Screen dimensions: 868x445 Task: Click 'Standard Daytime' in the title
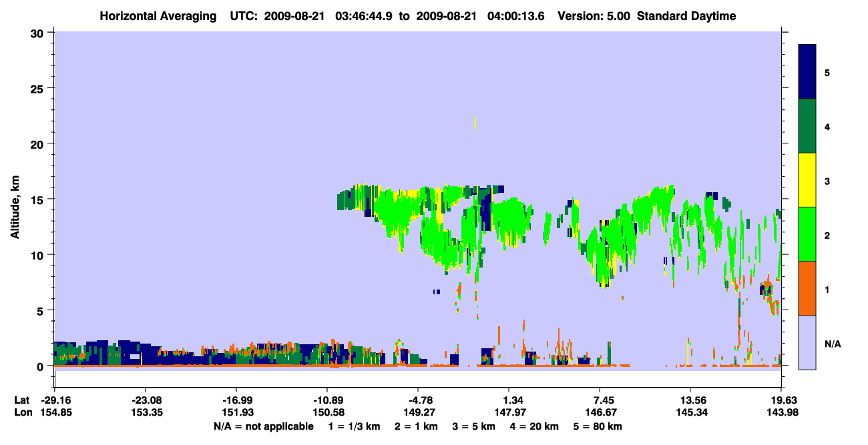tap(686, 16)
